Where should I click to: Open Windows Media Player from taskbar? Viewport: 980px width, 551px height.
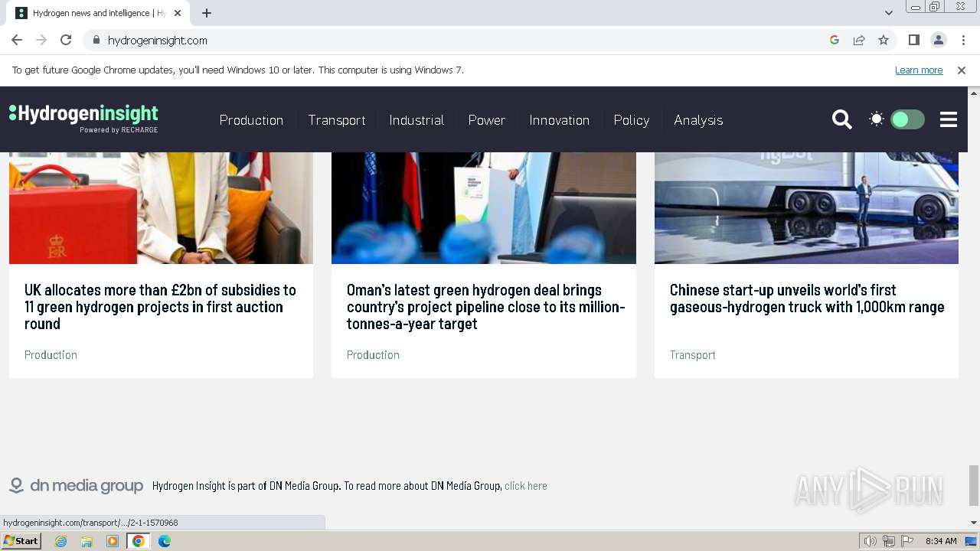pyautogui.click(x=113, y=541)
